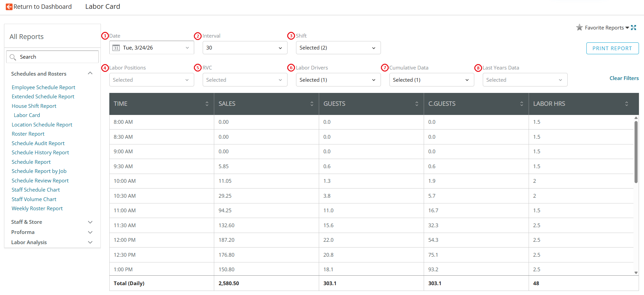Open the Date dropdown showing Tue, 3/24/26

152,48
